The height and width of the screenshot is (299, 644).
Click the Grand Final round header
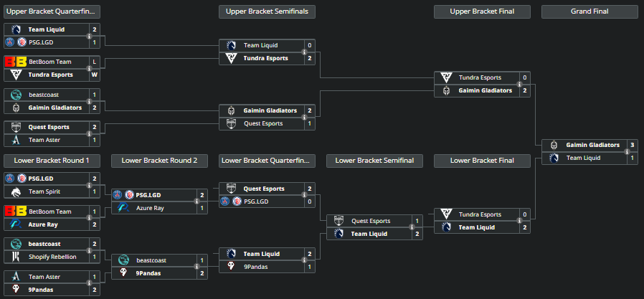coord(589,11)
